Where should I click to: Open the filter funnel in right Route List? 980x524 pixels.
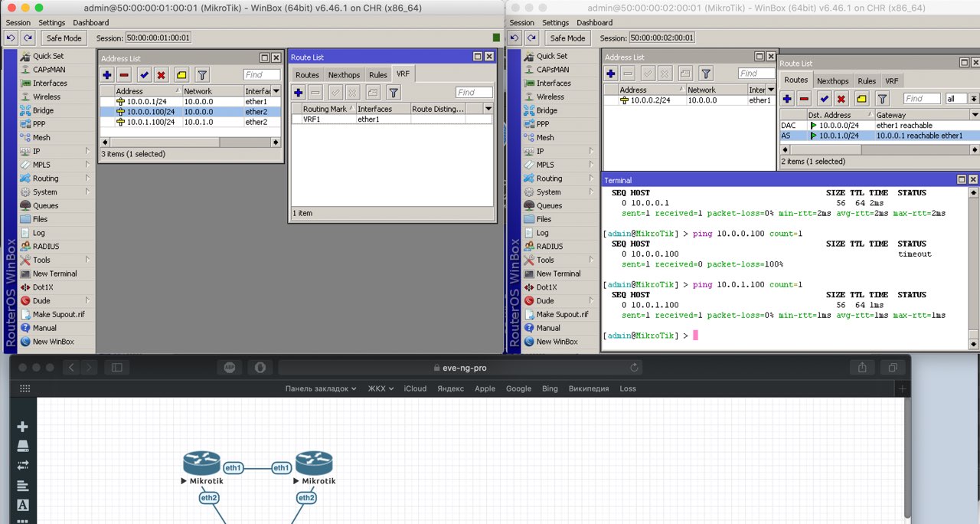(x=882, y=98)
